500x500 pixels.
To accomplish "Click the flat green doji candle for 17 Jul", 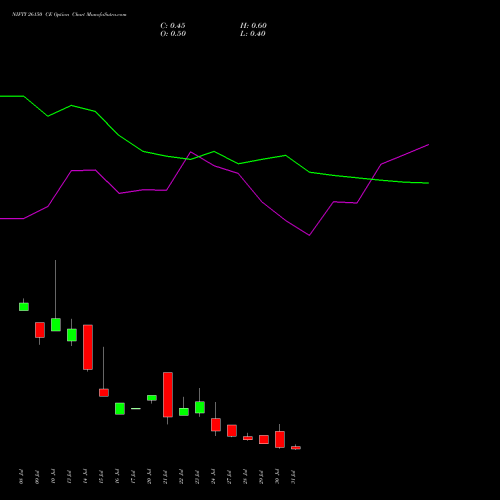I will pyautogui.click(x=136, y=408).
